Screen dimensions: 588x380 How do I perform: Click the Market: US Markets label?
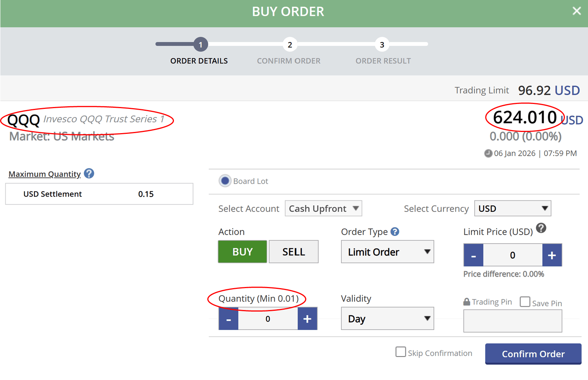click(x=62, y=136)
